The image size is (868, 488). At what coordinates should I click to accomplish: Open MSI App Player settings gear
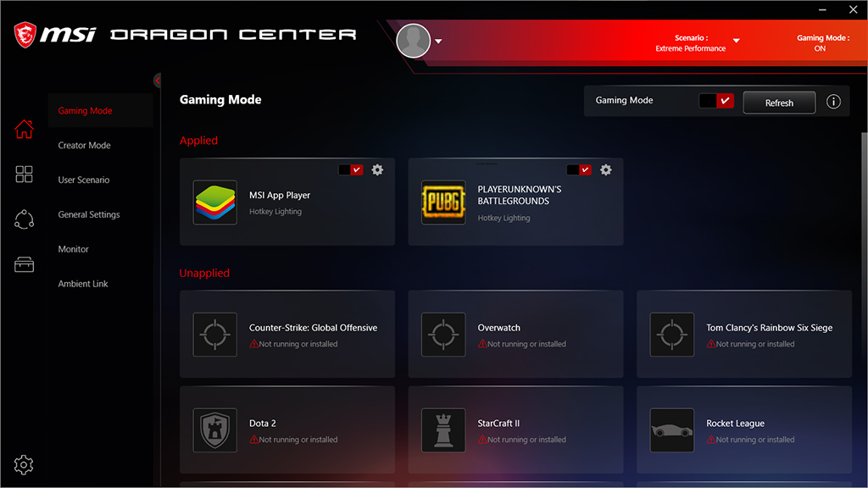tap(377, 169)
